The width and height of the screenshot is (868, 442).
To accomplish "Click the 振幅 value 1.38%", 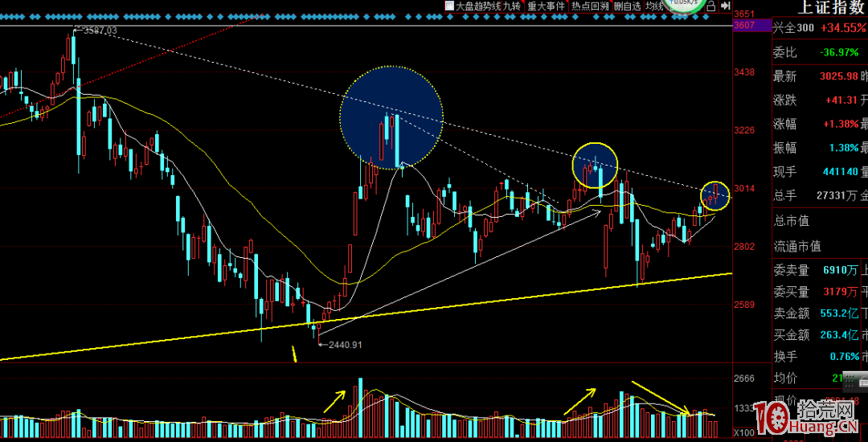I will tap(843, 148).
